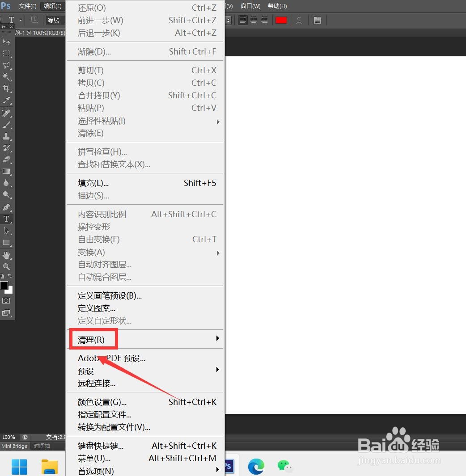
Task: Open 菜单(U)... menu entry
Action: [145, 458]
